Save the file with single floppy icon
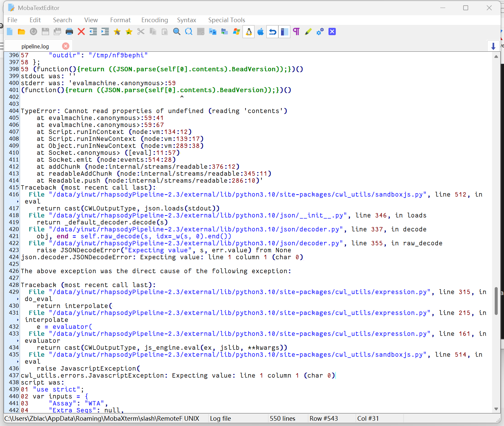504x426 pixels. tap(45, 31)
